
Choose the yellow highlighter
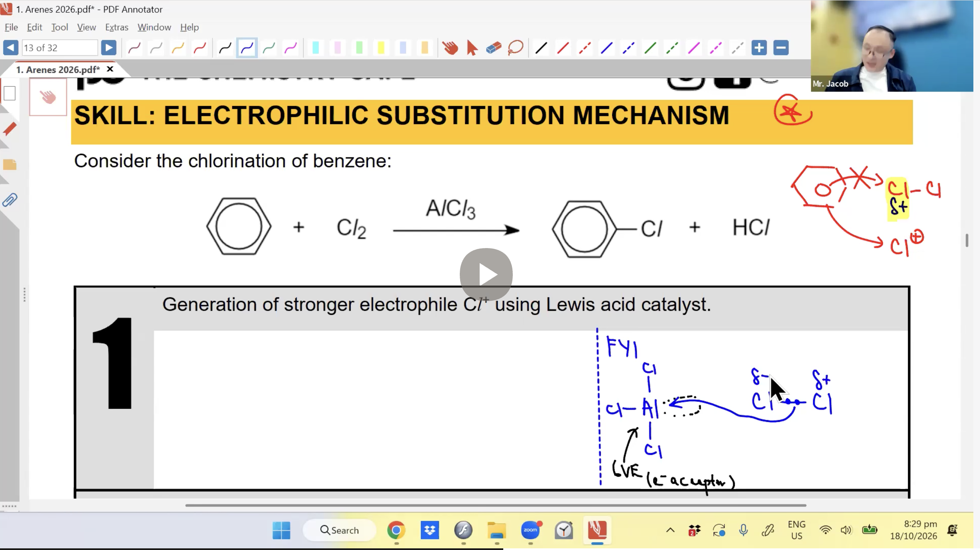tap(381, 48)
